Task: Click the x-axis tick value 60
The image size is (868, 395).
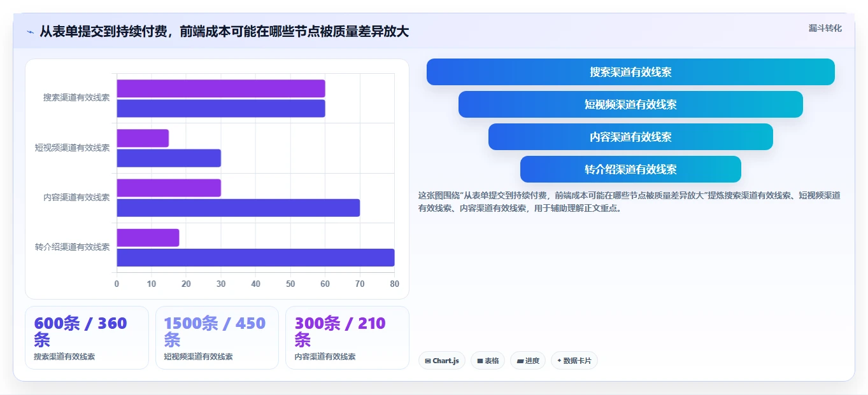Action: [325, 284]
